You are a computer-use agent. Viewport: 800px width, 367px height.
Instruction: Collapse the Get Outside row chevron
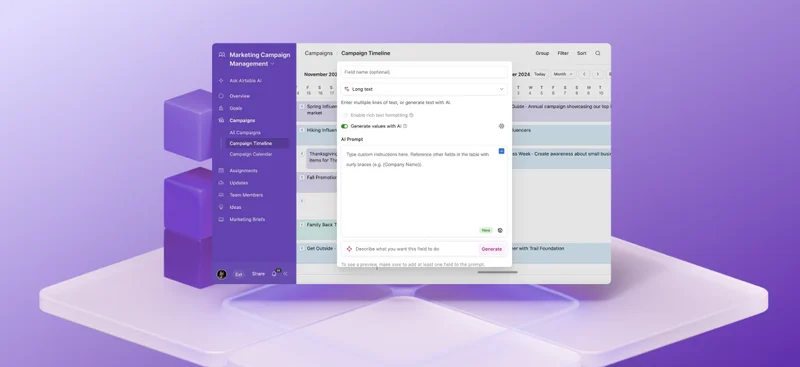click(302, 249)
